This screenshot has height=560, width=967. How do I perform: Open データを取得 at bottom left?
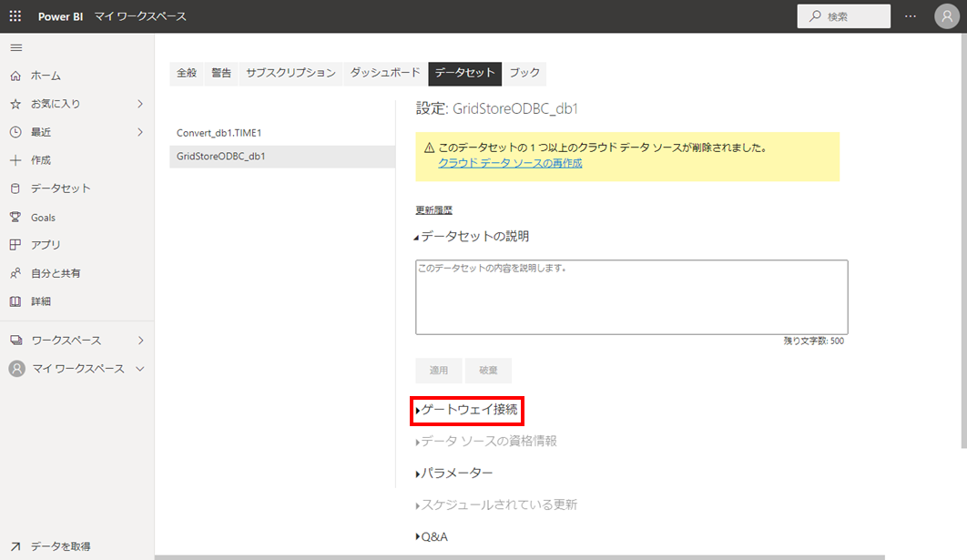tap(60, 546)
